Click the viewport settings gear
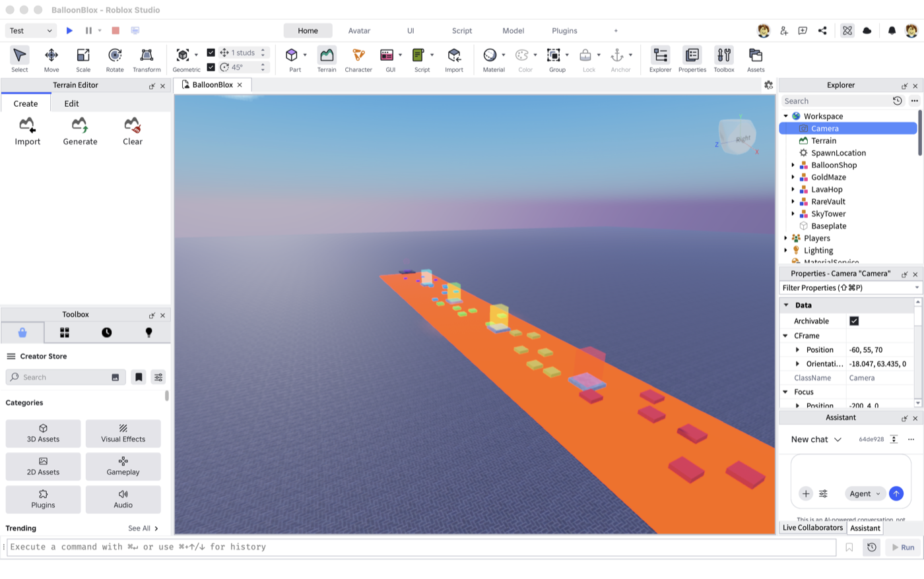The image size is (924, 579). pyautogui.click(x=769, y=85)
